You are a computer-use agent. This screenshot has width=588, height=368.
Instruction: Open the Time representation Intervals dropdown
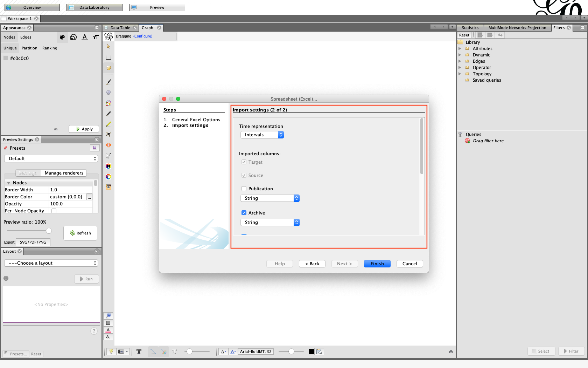pyautogui.click(x=262, y=135)
